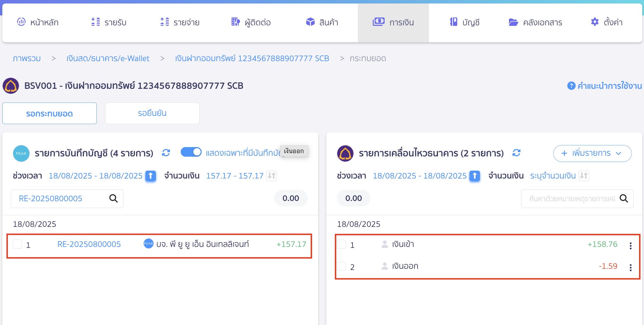Open the สินค้า products menu
This screenshot has width=644, height=325.
tap(322, 22)
